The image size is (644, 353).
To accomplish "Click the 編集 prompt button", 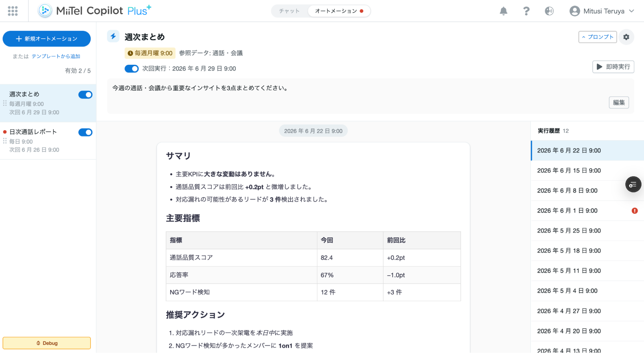I will pos(619,103).
